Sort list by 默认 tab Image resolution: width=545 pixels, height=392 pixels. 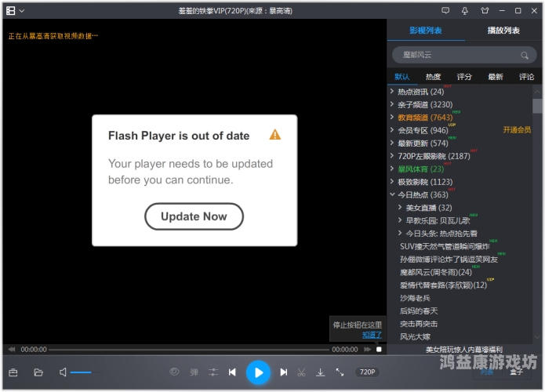402,77
